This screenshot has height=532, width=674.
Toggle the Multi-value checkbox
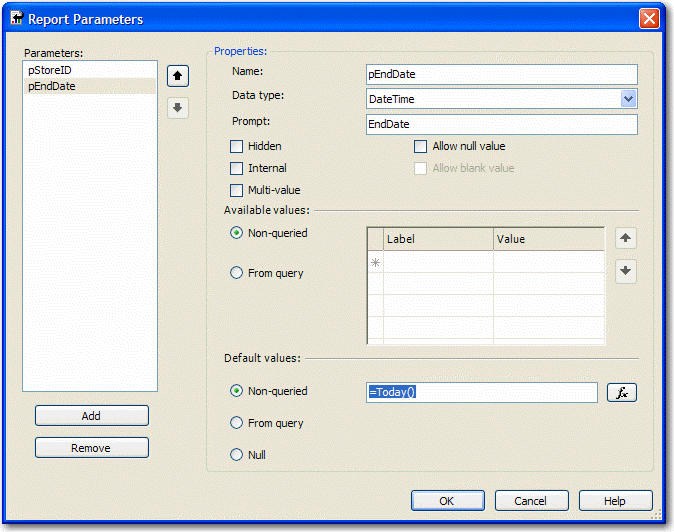click(237, 190)
